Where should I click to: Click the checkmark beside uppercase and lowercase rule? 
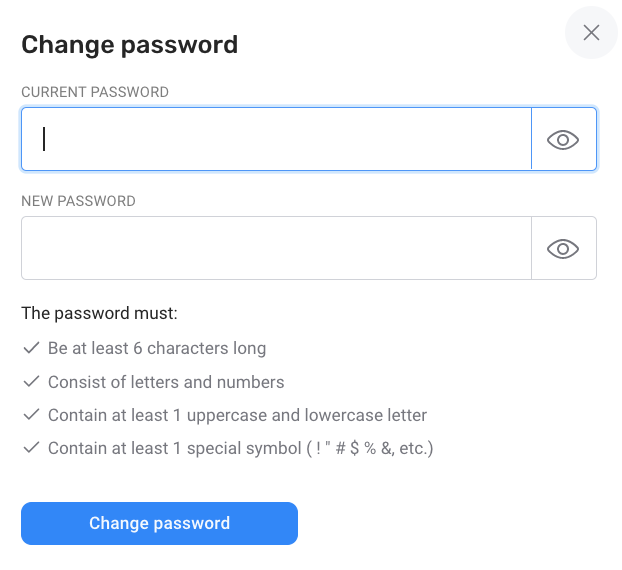(x=31, y=415)
